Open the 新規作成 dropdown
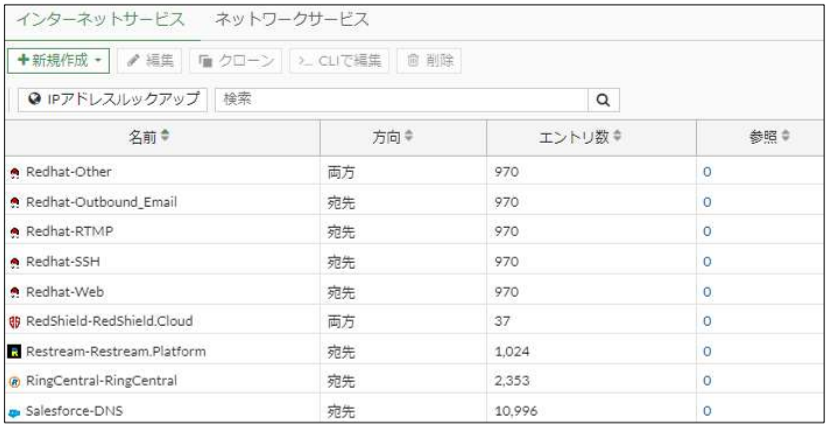The image size is (829, 428). coord(59,61)
